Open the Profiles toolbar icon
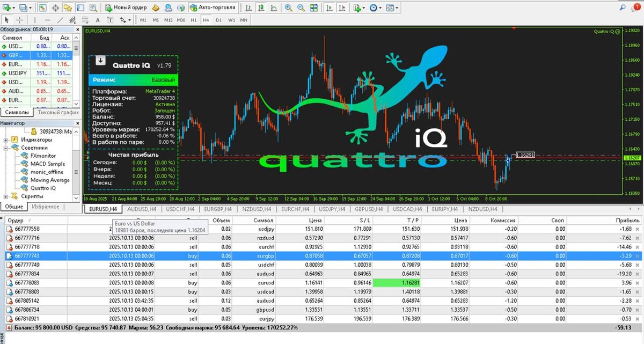Viewport: 644px width, 344px height. 23,8
